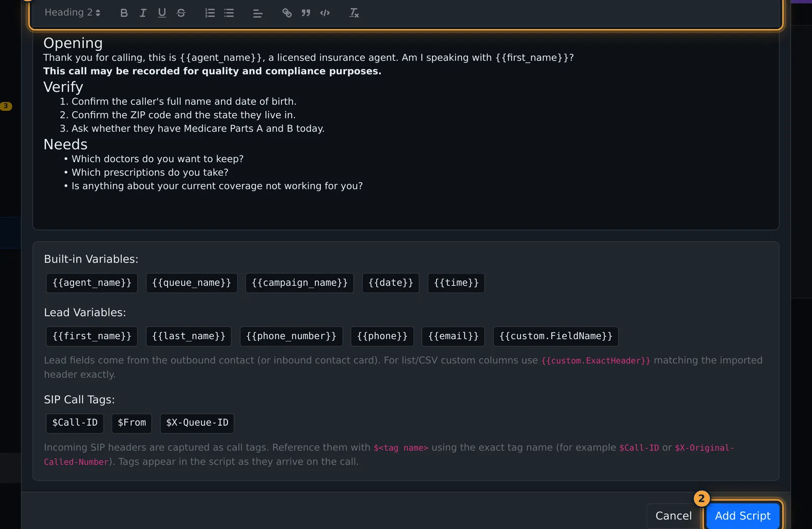The width and height of the screenshot is (812, 529).
Task: Insert the $From SIP tag chip
Action: tap(131, 423)
